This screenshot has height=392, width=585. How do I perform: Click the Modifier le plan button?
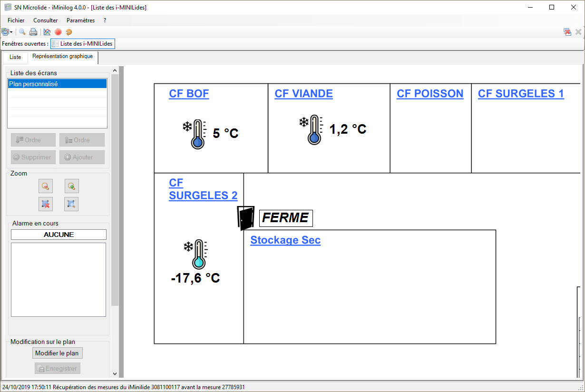click(58, 353)
